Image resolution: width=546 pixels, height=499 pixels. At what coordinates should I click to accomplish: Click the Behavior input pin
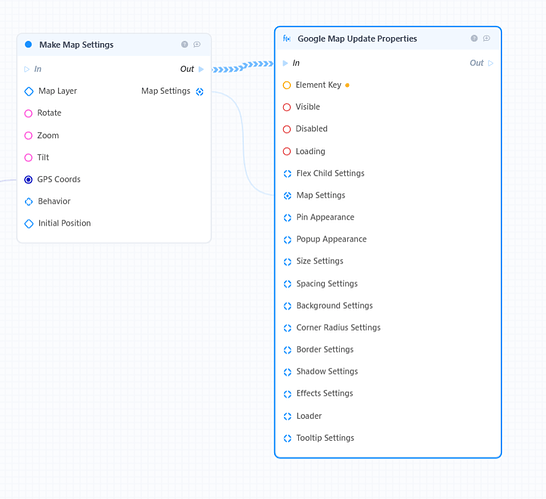point(29,202)
